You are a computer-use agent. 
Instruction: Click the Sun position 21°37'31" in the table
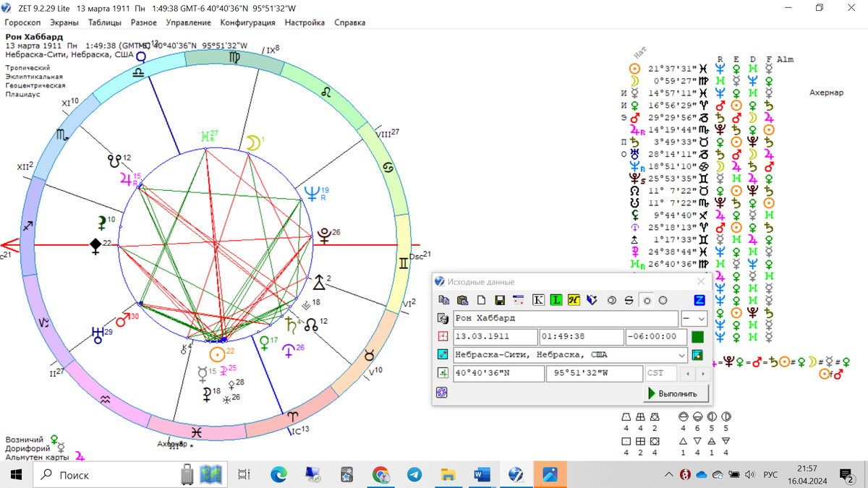coord(671,69)
